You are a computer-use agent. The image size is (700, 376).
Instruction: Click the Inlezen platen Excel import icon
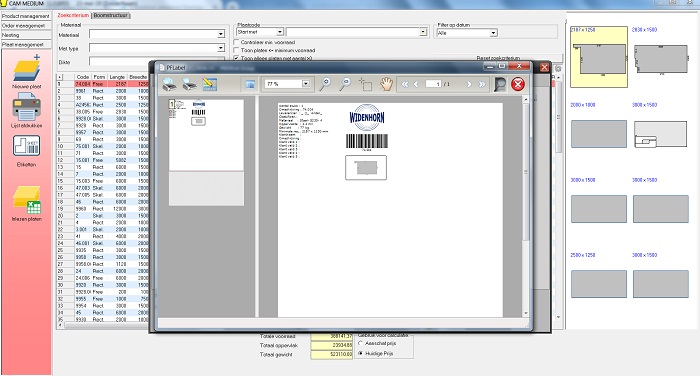27,201
